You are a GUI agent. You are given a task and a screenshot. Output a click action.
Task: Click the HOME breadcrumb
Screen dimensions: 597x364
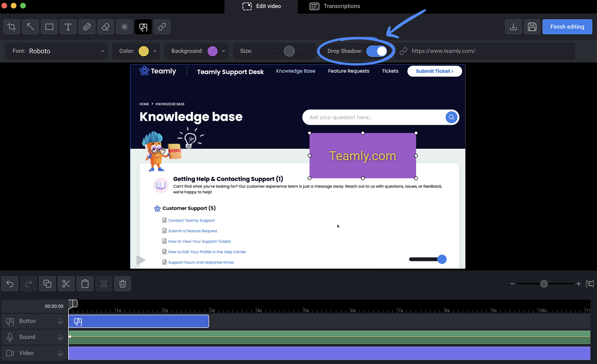(x=144, y=104)
